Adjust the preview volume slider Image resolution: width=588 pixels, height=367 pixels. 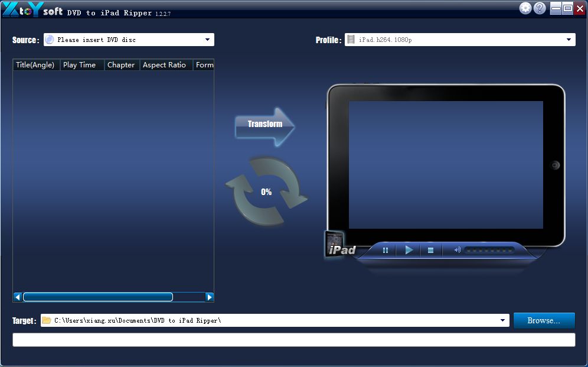489,251
